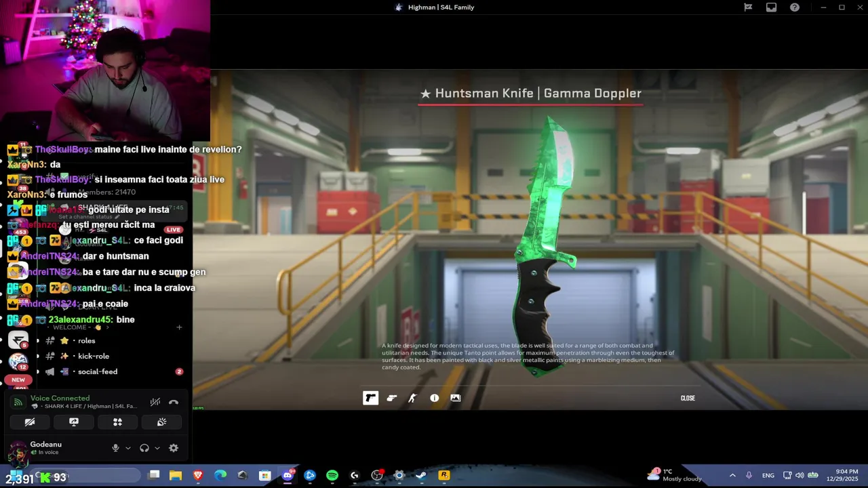Viewport: 868px width, 488px height.
Task: Open the soundboard button
Action: [161, 422]
